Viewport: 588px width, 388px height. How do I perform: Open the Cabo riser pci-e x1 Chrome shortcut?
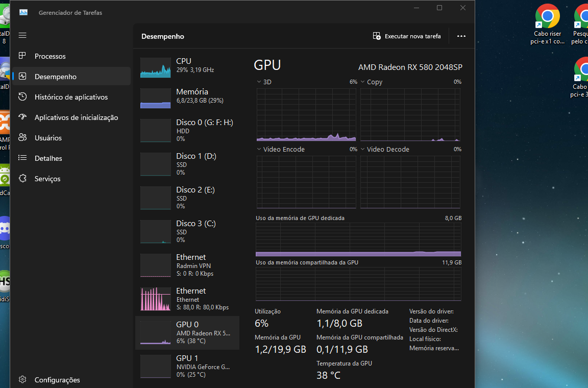point(547,24)
